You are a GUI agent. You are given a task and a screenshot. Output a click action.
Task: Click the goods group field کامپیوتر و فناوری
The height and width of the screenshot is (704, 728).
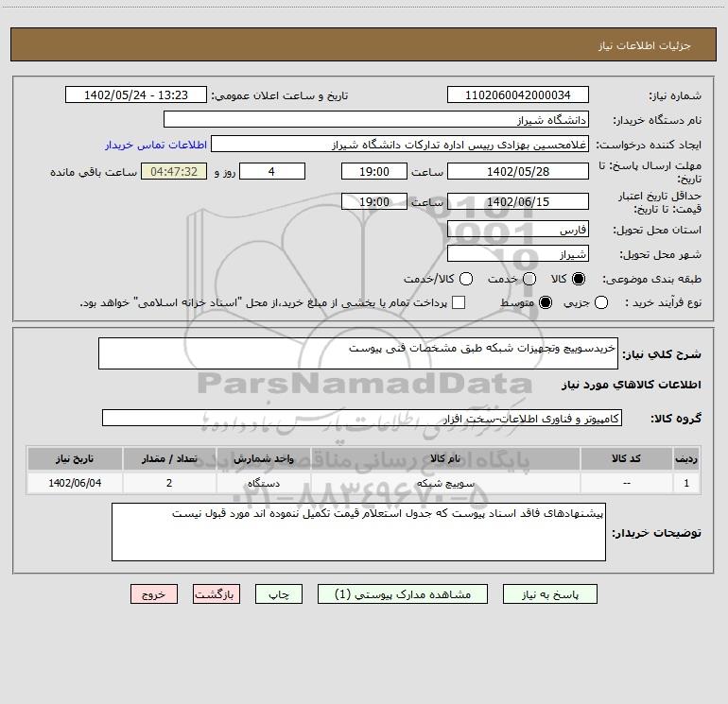tap(362, 418)
